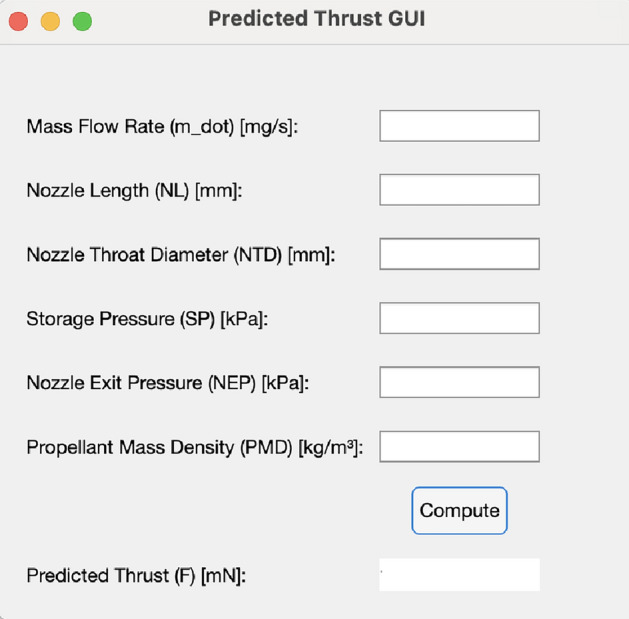Click the "Mass Flow Rate (m_dot)" label
The image size is (629, 619).
coord(163,127)
